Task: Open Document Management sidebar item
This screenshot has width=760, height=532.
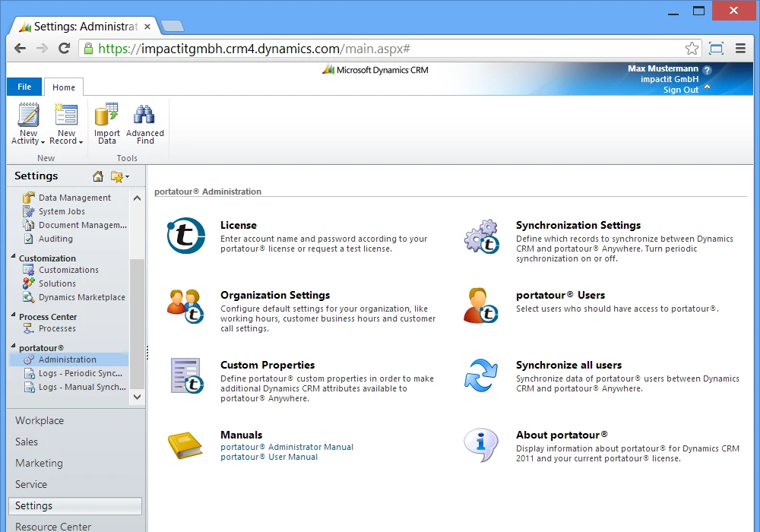Action: [74, 225]
